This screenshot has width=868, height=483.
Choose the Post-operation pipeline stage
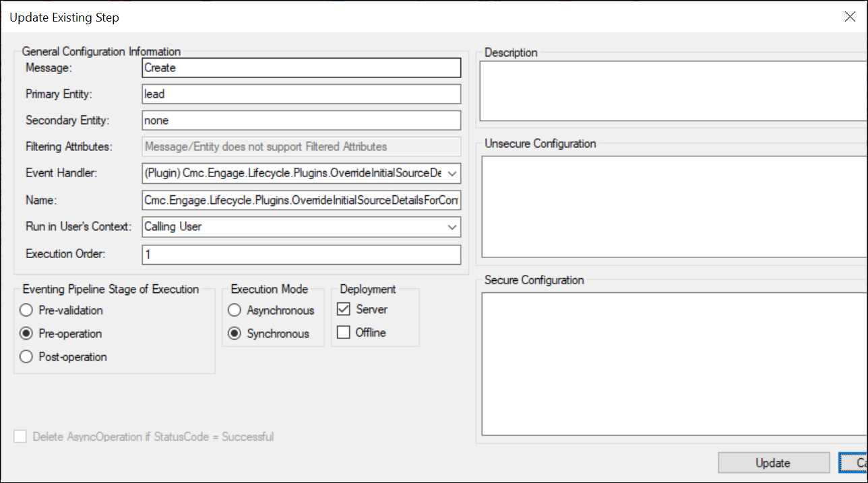[26, 357]
